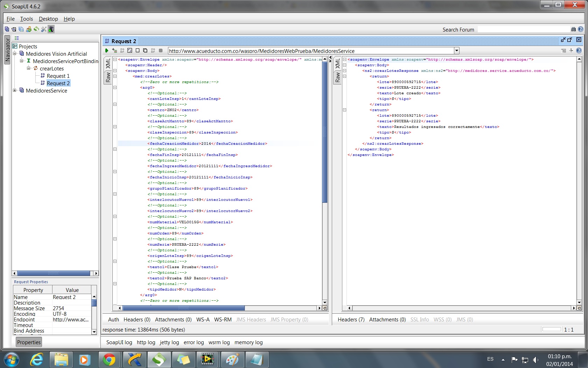
Task: Select Request 1 in navigator tree
Action: click(58, 76)
